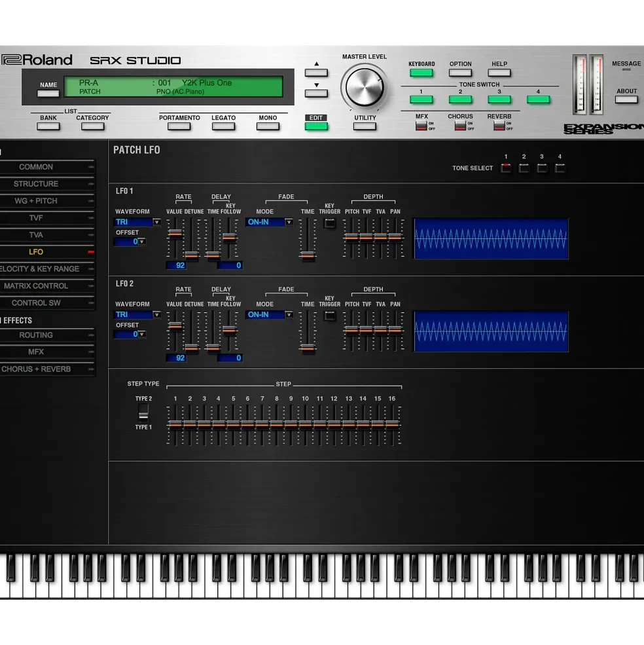The width and height of the screenshot is (644, 645).
Task: Open LFO 2 fade mode ON-IN dropdown
Action: pyautogui.click(x=270, y=315)
